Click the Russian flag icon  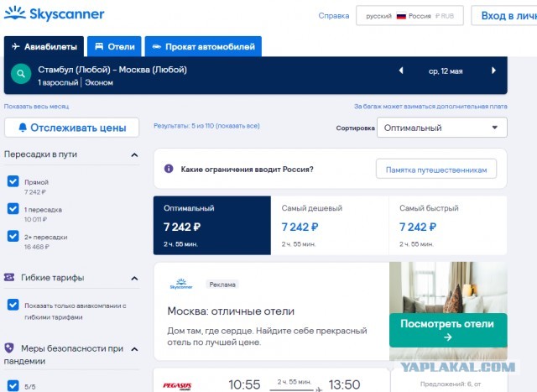401,16
